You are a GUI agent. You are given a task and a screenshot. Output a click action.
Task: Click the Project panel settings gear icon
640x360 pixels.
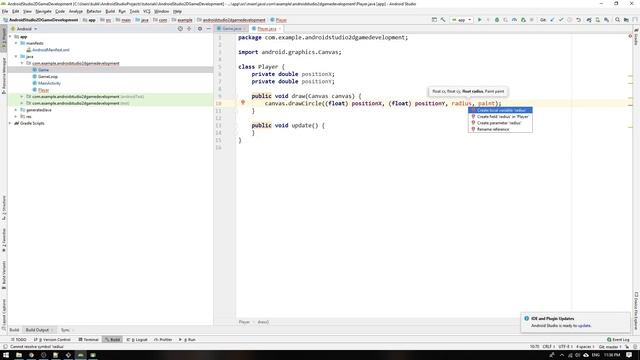[x=200, y=29]
